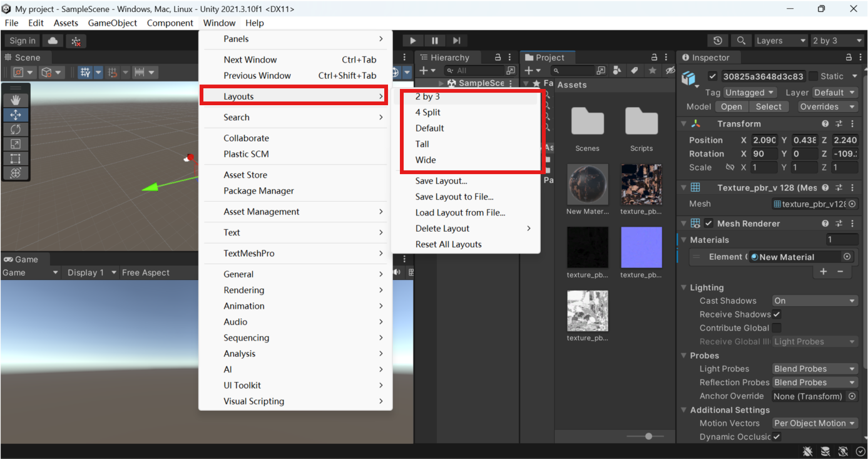Open the Display 1 dropdown in Game view
Image resolution: width=868 pixels, height=459 pixels.
[x=92, y=272]
